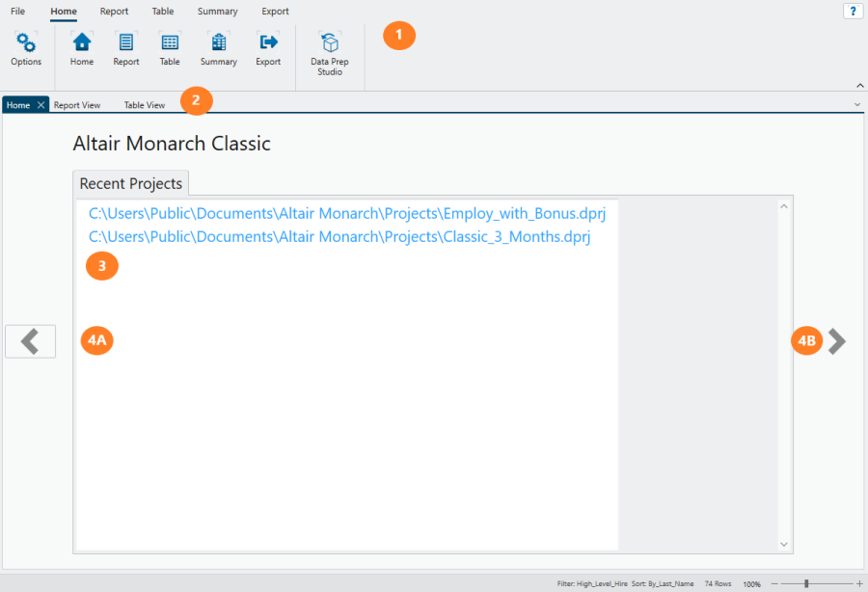Open the help question mark button
Screen dimensions: 868x592
(853, 11)
